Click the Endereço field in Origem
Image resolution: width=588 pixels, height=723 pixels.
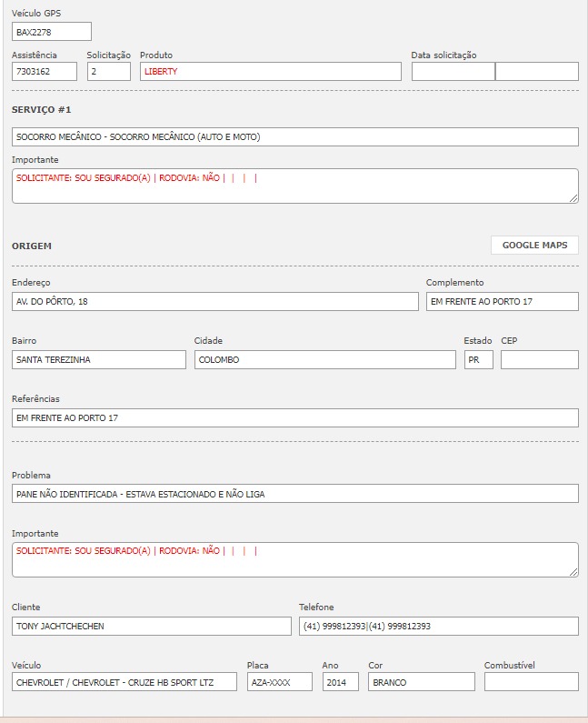tap(214, 302)
